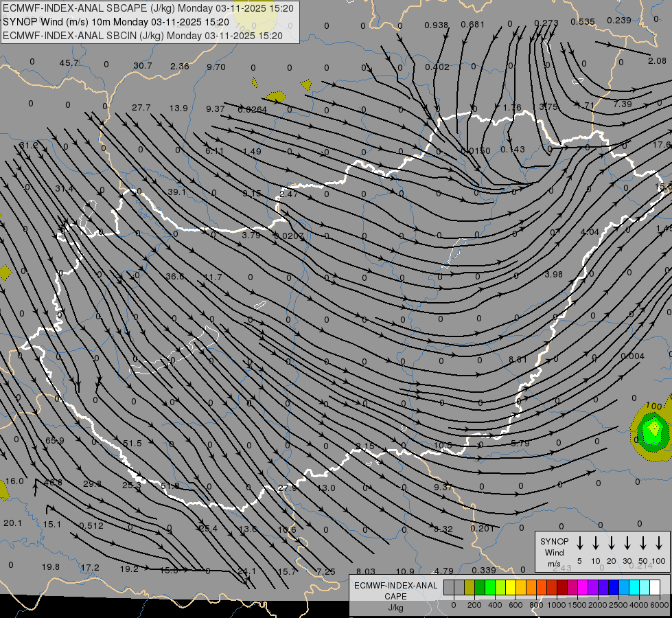Click the SYNOP Wind 10m title line
Image resolution: width=672 pixels, height=618 pixels.
pyautogui.click(x=116, y=22)
